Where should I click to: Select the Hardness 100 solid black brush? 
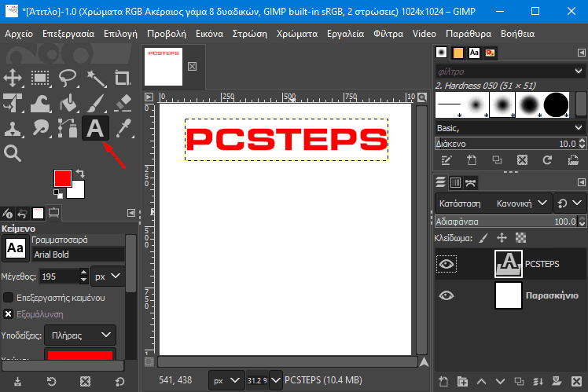(x=556, y=105)
